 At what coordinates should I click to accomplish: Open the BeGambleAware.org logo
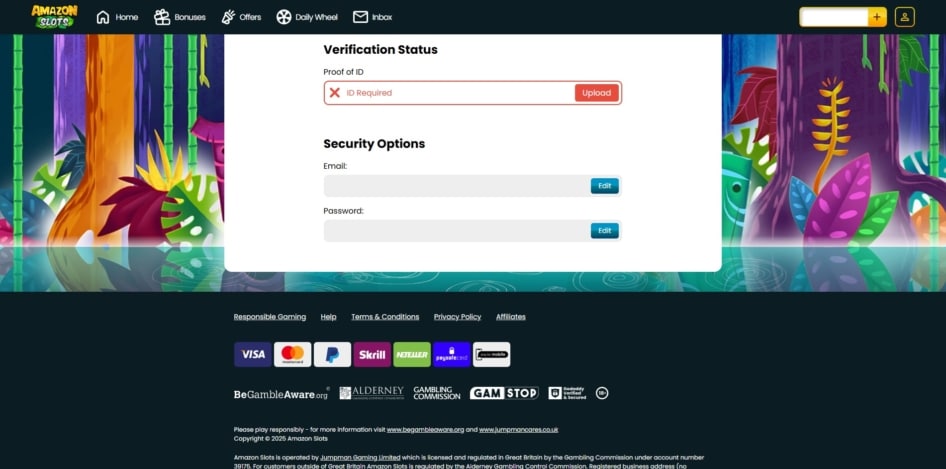coord(282,394)
